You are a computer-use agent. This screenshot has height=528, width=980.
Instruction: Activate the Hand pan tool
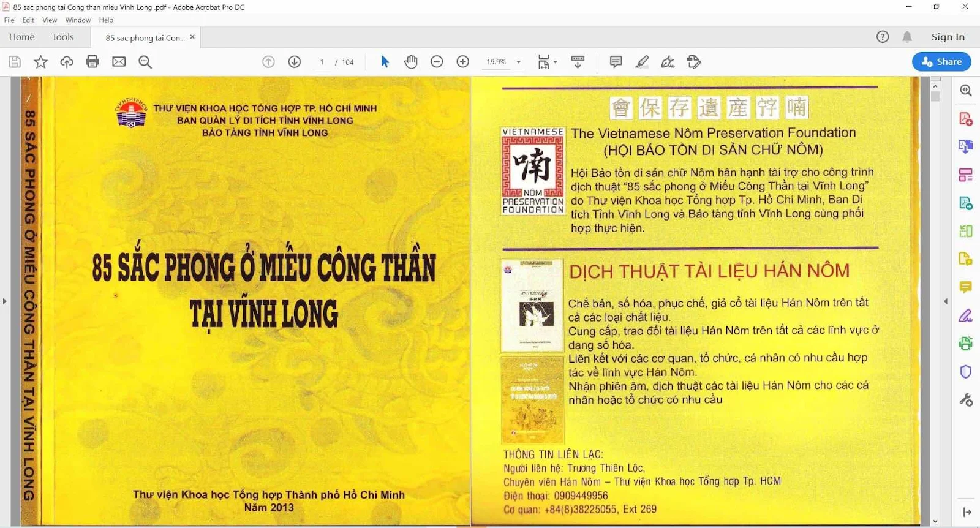click(411, 62)
